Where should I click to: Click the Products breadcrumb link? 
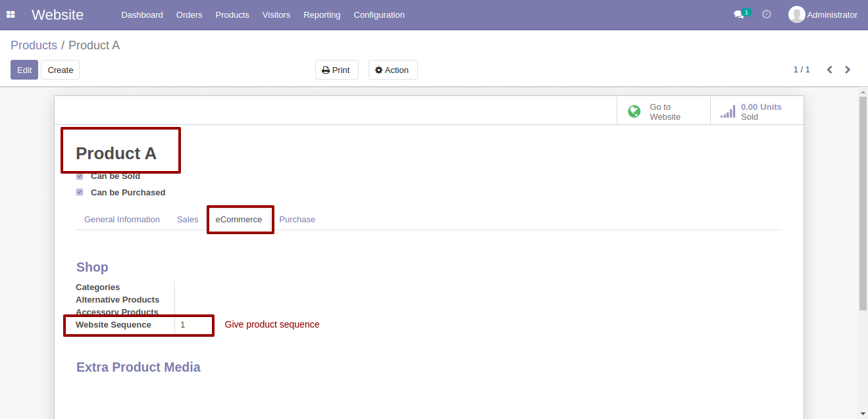point(34,45)
